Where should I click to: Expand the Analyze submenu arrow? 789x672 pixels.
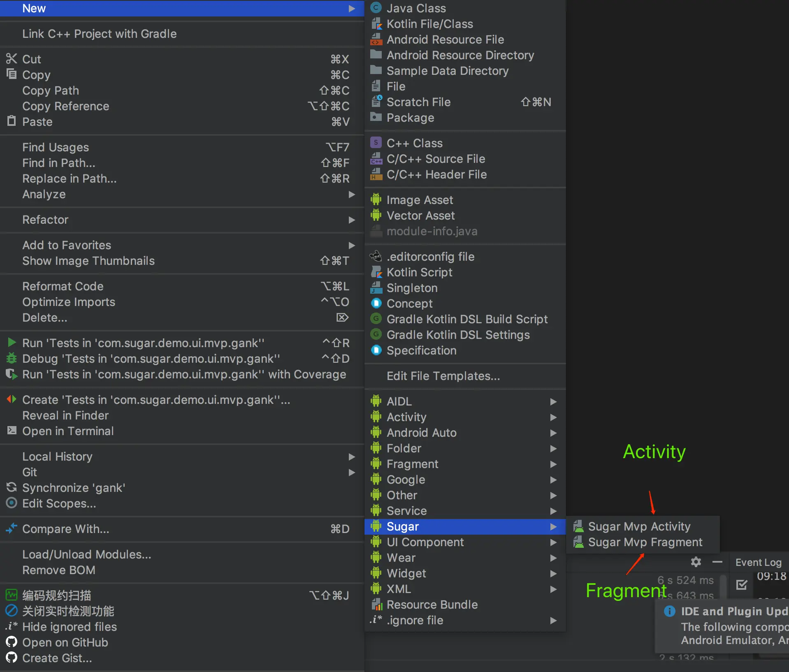click(352, 194)
